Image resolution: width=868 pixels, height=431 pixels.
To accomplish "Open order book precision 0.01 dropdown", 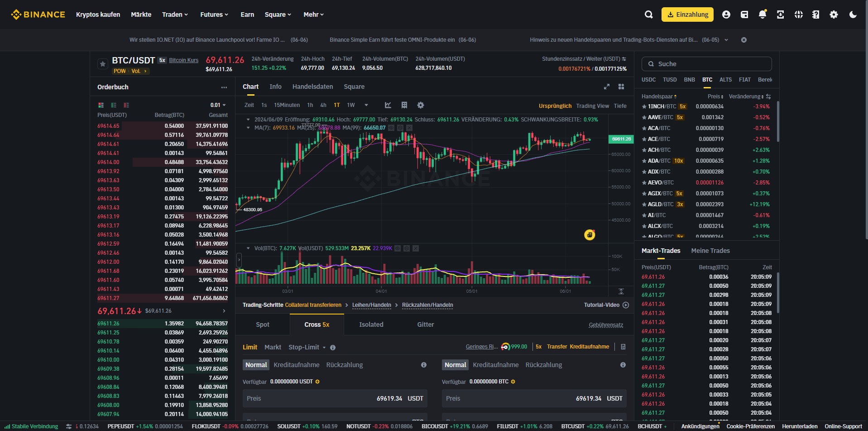I will pos(218,105).
